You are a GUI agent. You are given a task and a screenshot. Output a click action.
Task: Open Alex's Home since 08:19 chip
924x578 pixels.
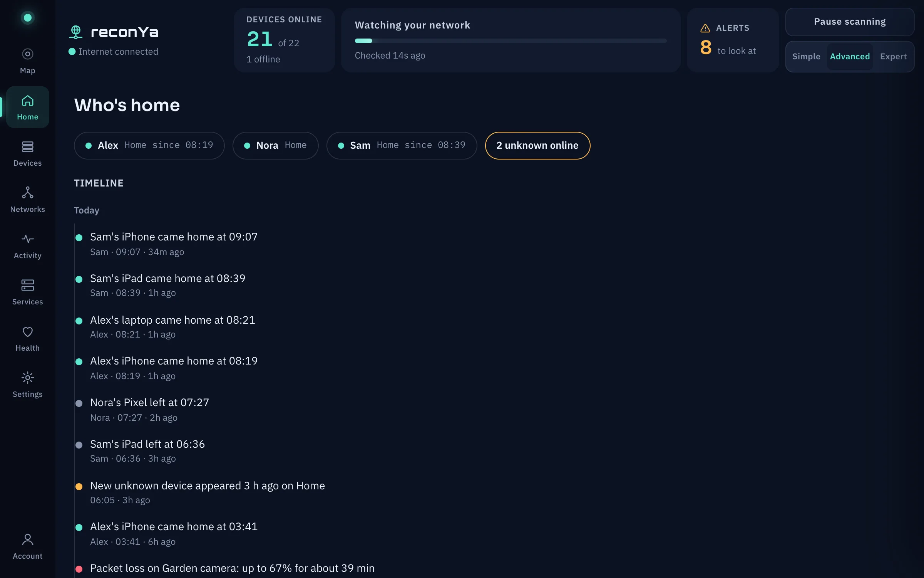coord(149,146)
